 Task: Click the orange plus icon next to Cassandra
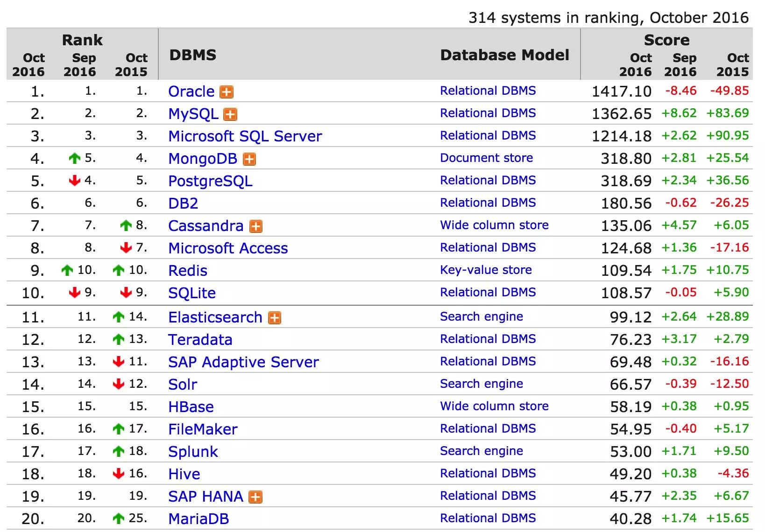255,226
